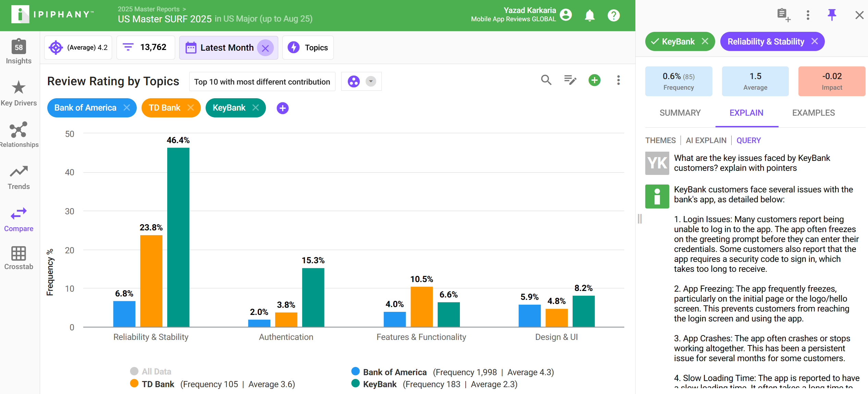Open Top 10 with most different contribution dropdown
The width and height of the screenshot is (868, 394).
pos(262,82)
